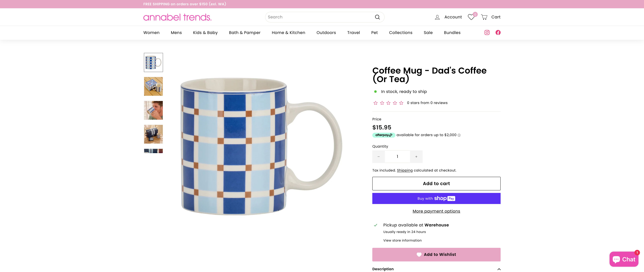This screenshot has width=644, height=272.
Task: Decrease quantity with minus button
Action: click(378, 156)
